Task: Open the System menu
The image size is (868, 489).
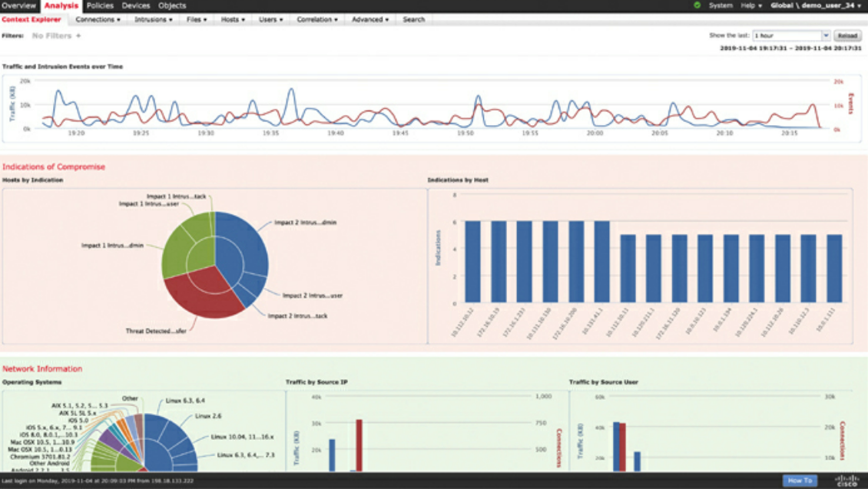Action: 721,5
